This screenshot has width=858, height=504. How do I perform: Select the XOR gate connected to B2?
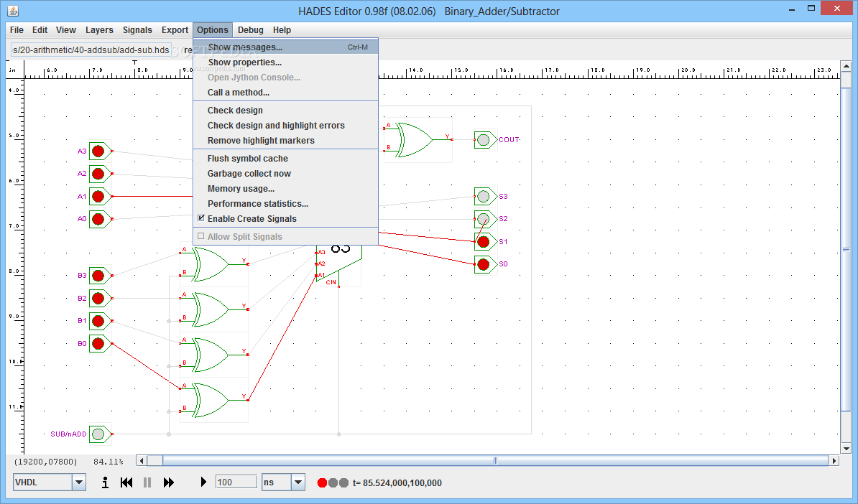pyautogui.click(x=214, y=310)
